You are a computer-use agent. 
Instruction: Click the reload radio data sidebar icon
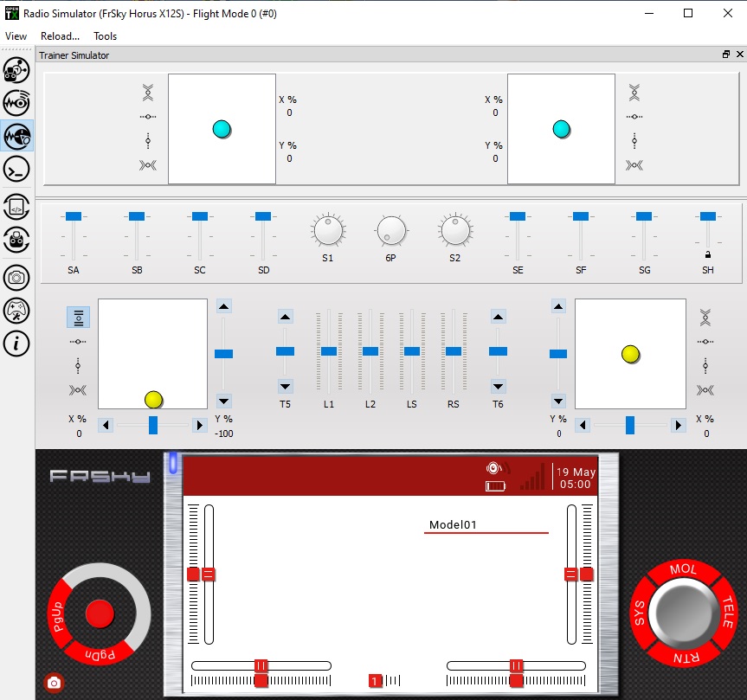click(x=17, y=241)
